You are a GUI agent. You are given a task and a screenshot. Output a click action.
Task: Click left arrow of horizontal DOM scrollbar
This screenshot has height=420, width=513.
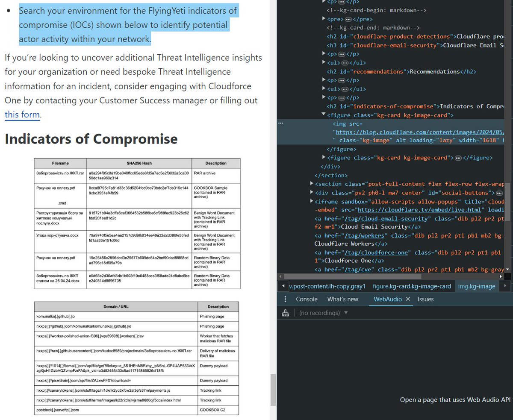[x=280, y=276]
